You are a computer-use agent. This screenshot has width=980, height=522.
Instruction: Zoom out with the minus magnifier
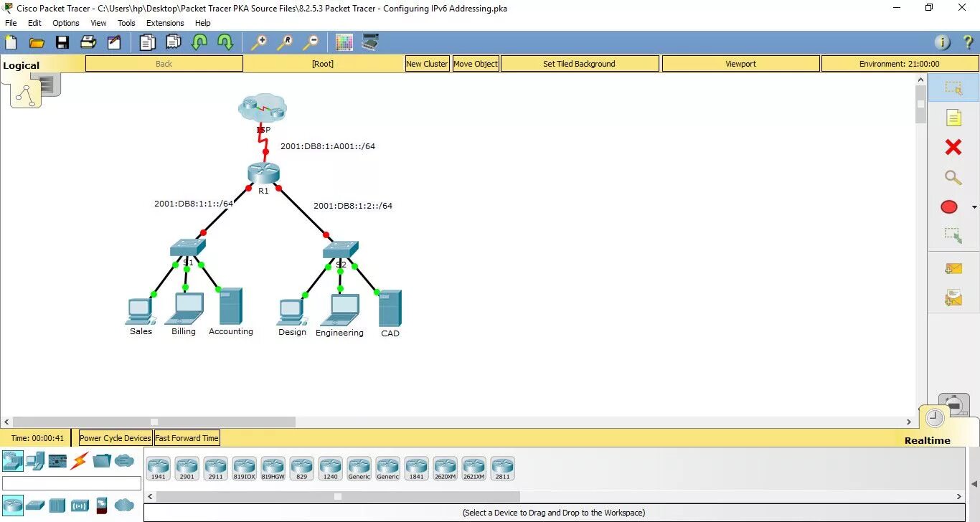(310, 42)
